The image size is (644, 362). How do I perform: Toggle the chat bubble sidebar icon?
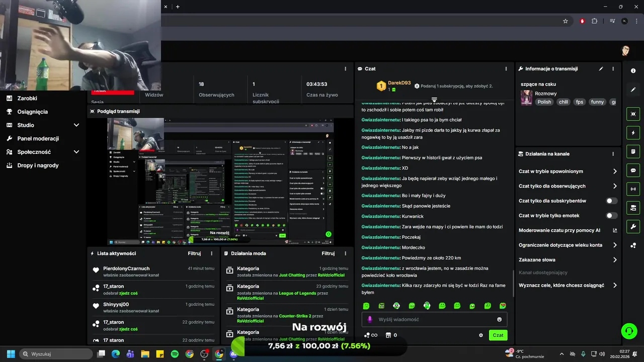pos(633,170)
